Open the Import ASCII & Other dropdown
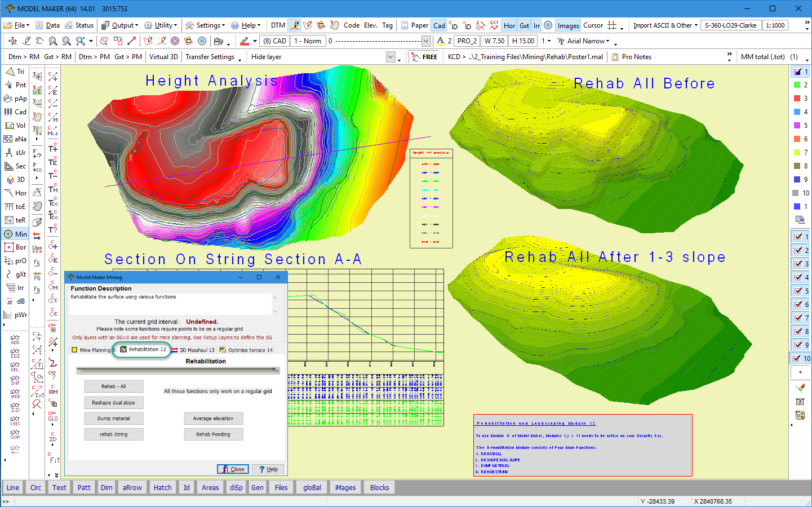The width and height of the screenshot is (812, 507). [665, 25]
